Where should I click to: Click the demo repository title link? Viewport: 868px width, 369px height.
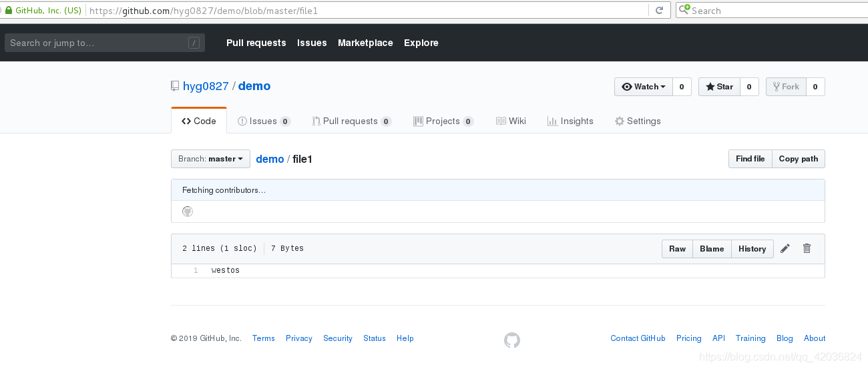254,86
